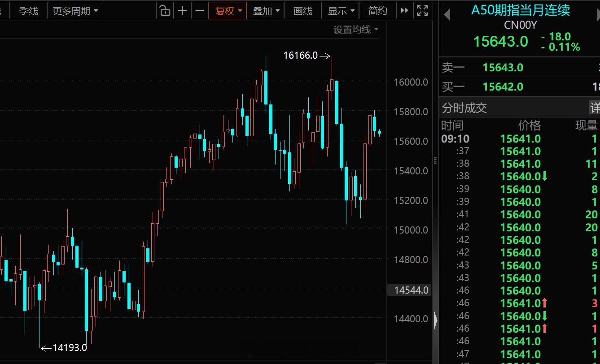
Task: Click the 价格 column header
Action: 530,126
